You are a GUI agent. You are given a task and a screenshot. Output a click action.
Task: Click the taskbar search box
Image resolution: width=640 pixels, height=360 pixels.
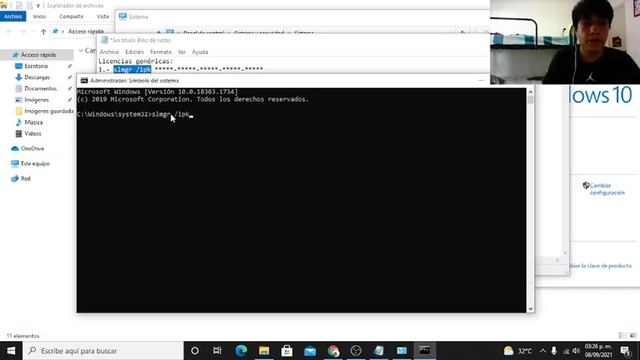point(103,351)
